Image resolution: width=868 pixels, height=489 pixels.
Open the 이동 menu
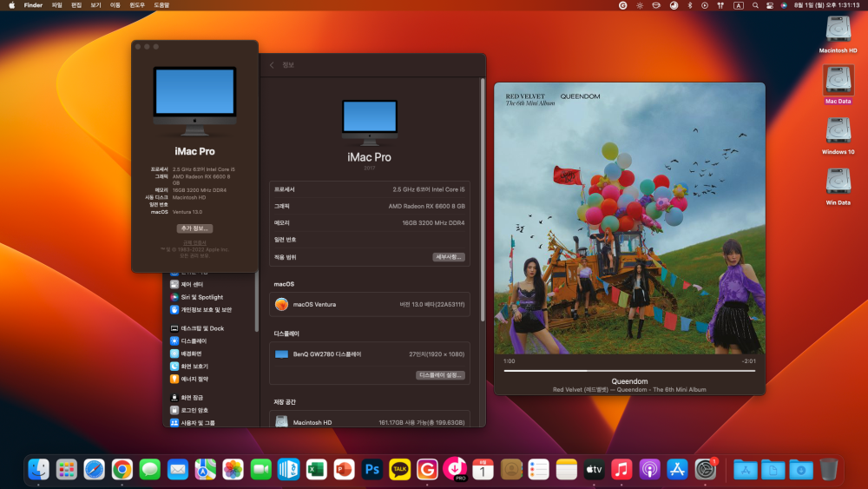115,5
